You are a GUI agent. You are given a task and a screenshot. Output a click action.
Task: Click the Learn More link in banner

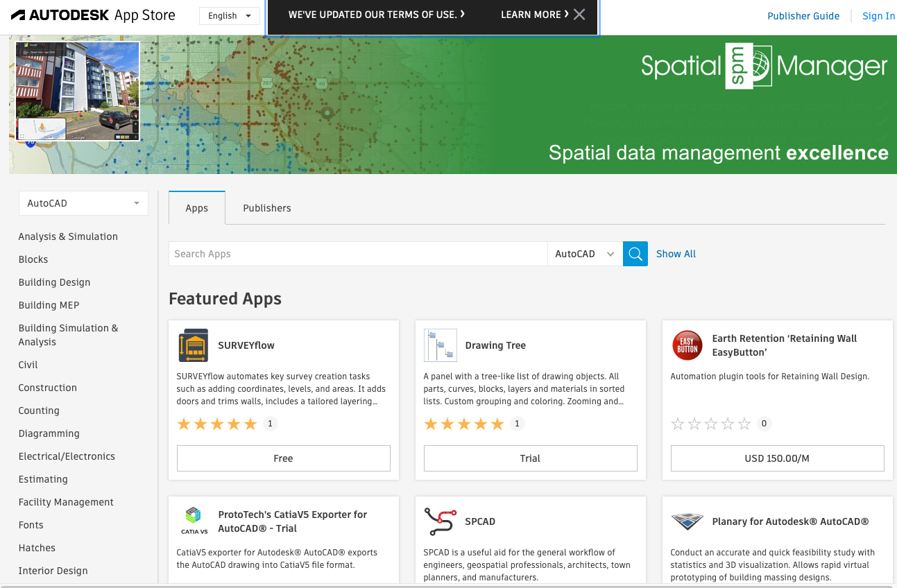tap(535, 15)
